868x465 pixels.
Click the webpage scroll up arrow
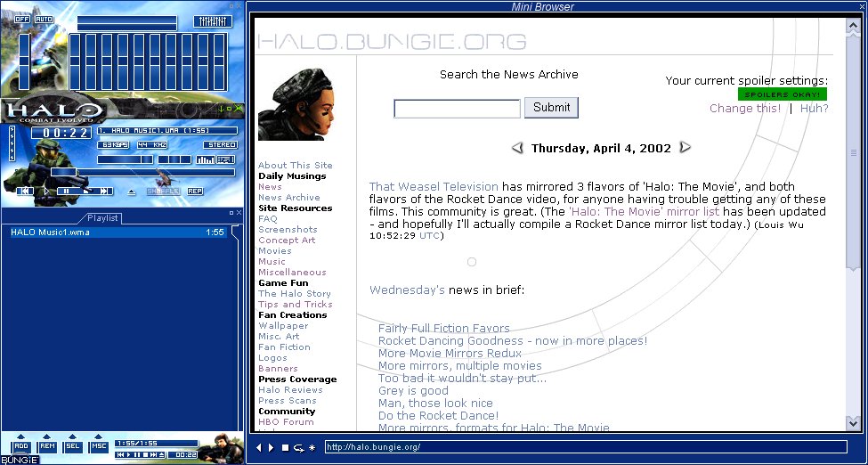pyautogui.click(x=853, y=26)
